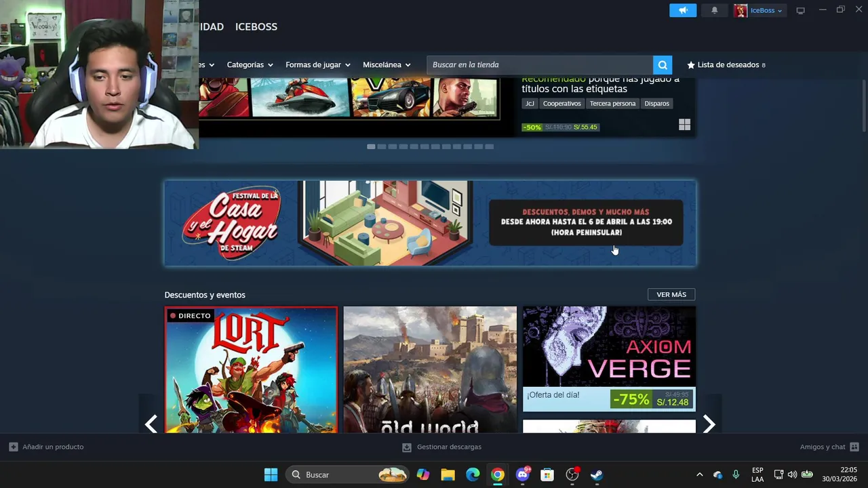Click the plus icon of Añadir un producto
This screenshot has width=868, height=488.
(14, 447)
